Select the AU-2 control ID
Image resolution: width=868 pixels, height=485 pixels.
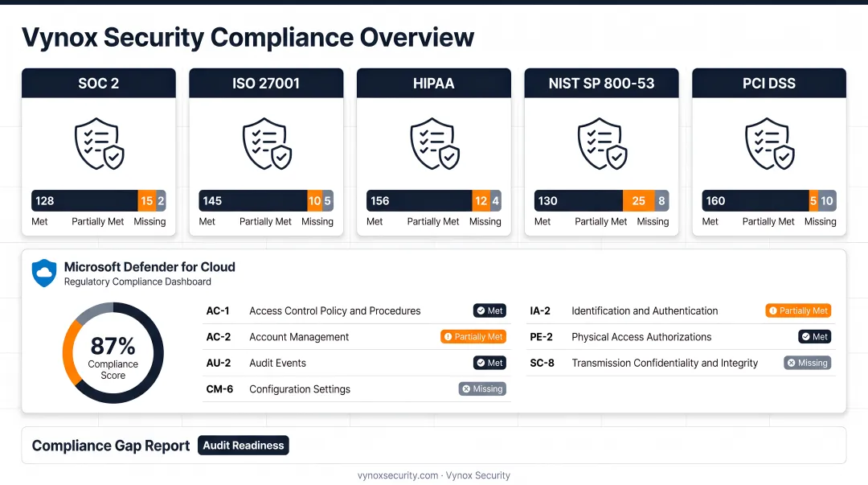point(218,363)
